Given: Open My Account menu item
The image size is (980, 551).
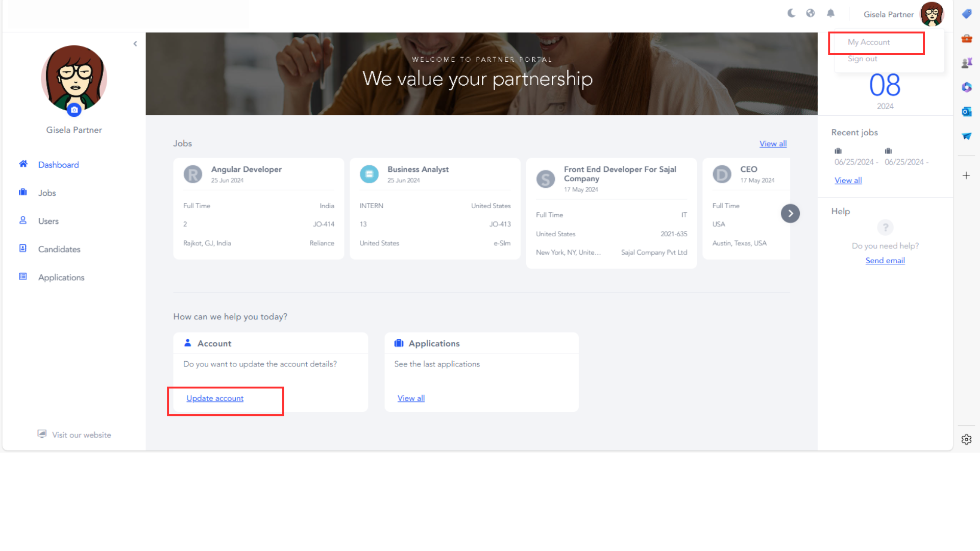Looking at the screenshot, I should pos(869,42).
